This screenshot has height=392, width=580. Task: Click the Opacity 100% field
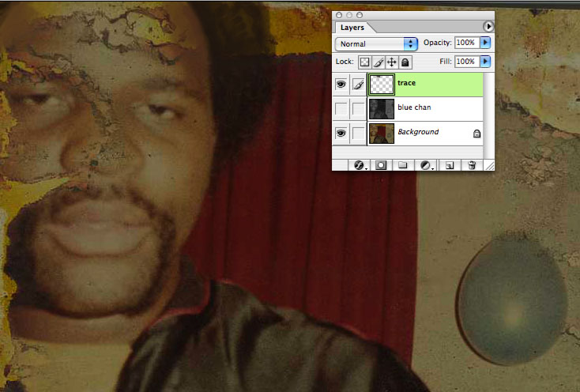point(467,43)
